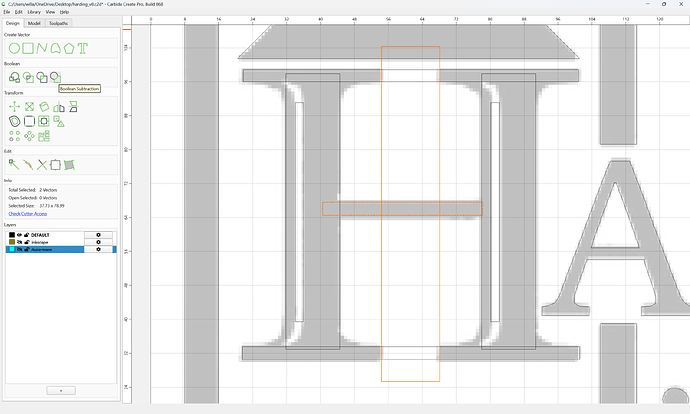Viewport: 690px width, 414px height.
Task: Switch to the Toolpaths tab
Action: 59,23
